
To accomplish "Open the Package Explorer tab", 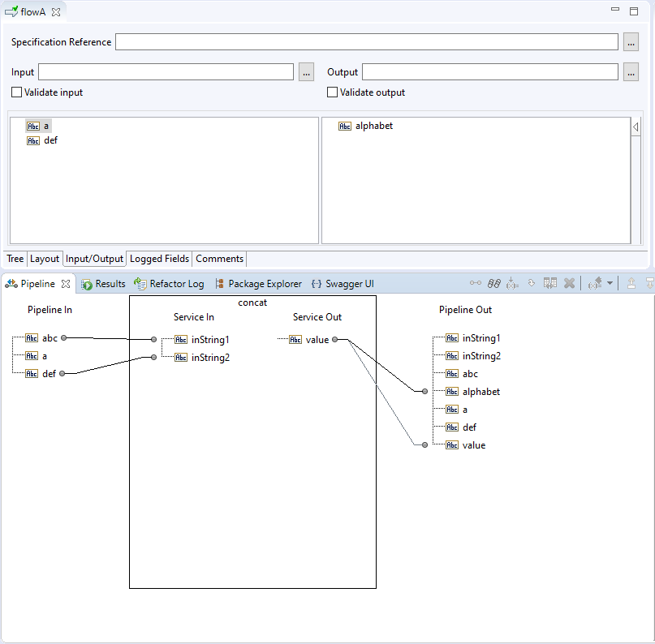I will coord(257,284).
